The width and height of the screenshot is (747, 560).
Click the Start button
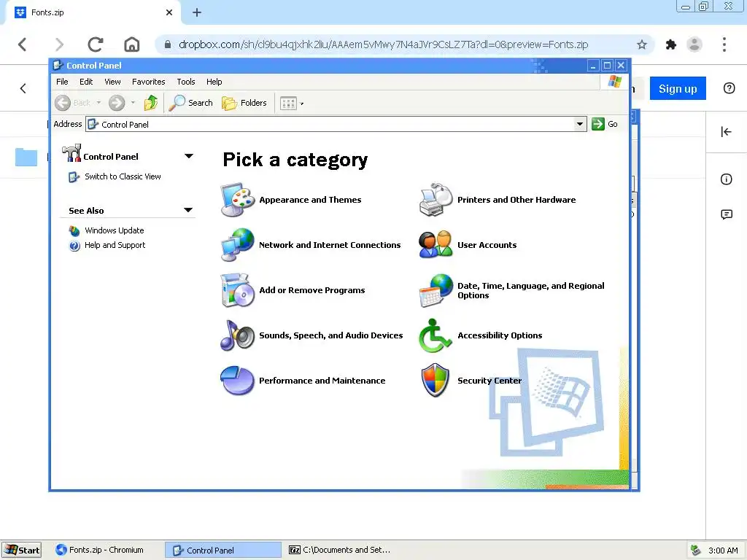(22, 550)
